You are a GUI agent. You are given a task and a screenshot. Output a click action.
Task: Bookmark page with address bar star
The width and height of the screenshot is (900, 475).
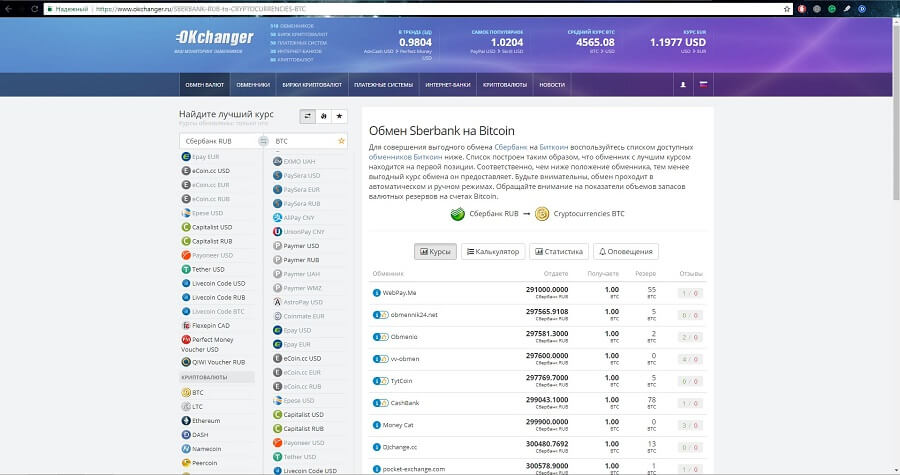click(x=787, y=9)
